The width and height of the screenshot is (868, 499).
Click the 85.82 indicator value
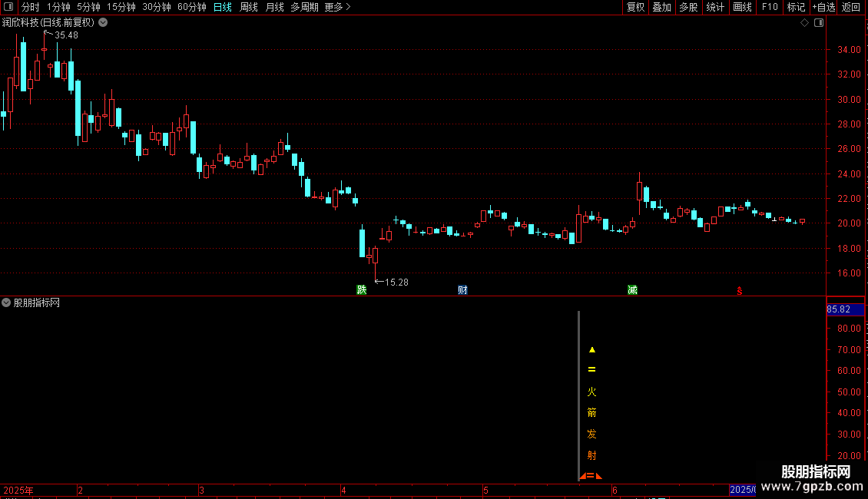pyautogui.click(x=839, y=310)
